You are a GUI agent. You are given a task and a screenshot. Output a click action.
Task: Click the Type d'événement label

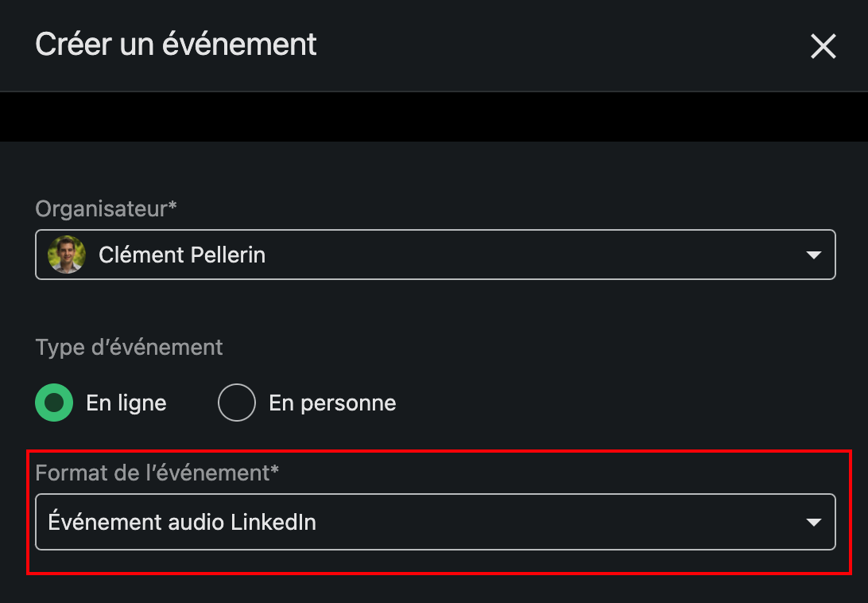(x=129, y=348)
